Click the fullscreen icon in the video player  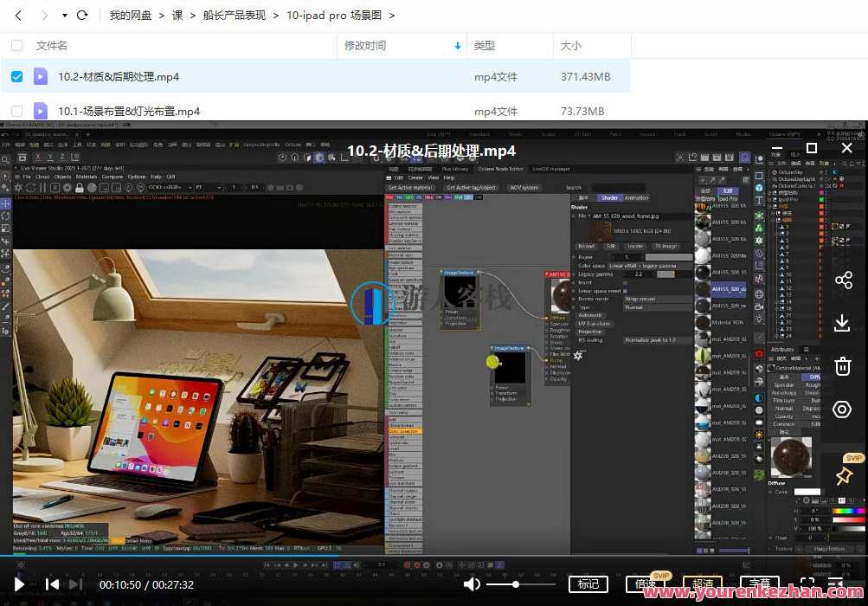point(807,583)
